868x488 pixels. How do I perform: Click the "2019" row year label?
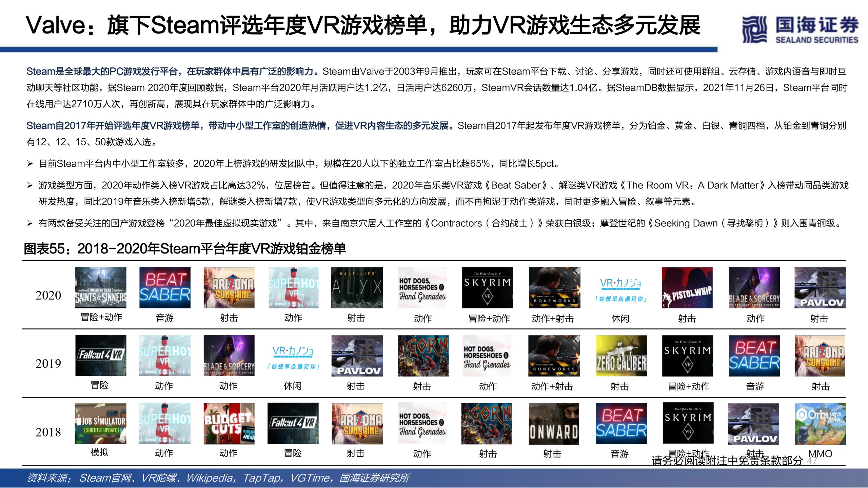coord(48,364)
